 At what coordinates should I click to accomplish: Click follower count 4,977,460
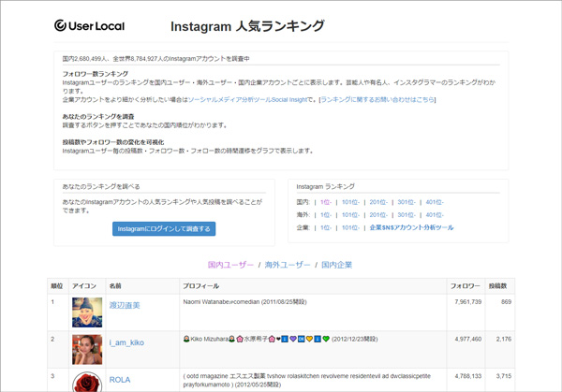click(467, 339)
